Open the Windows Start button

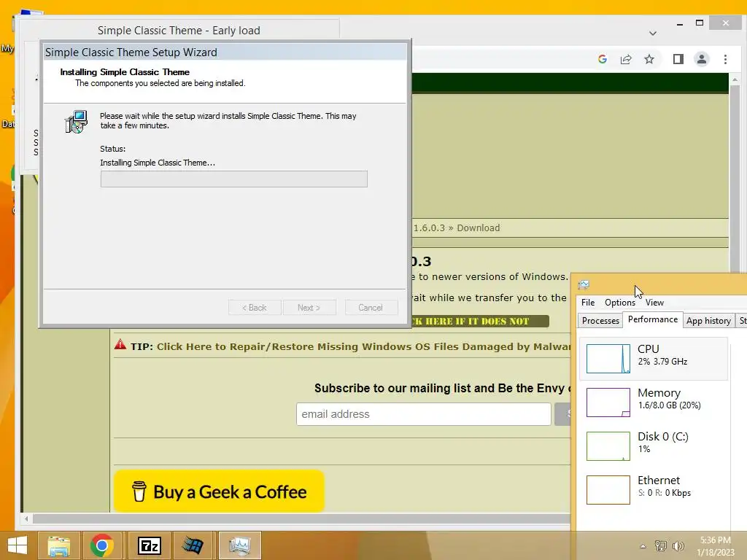point(18,545)
